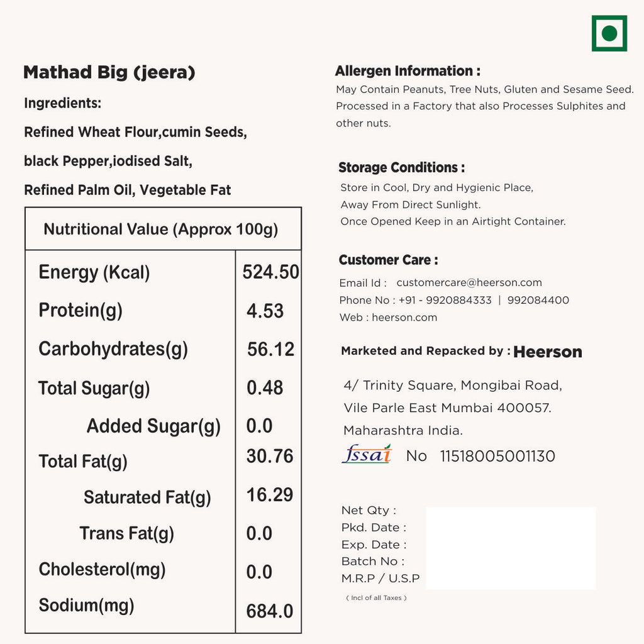Click the green vegetarian mark icon
The width and height of the screenshot is (644, 644).
tap(609, 33)
